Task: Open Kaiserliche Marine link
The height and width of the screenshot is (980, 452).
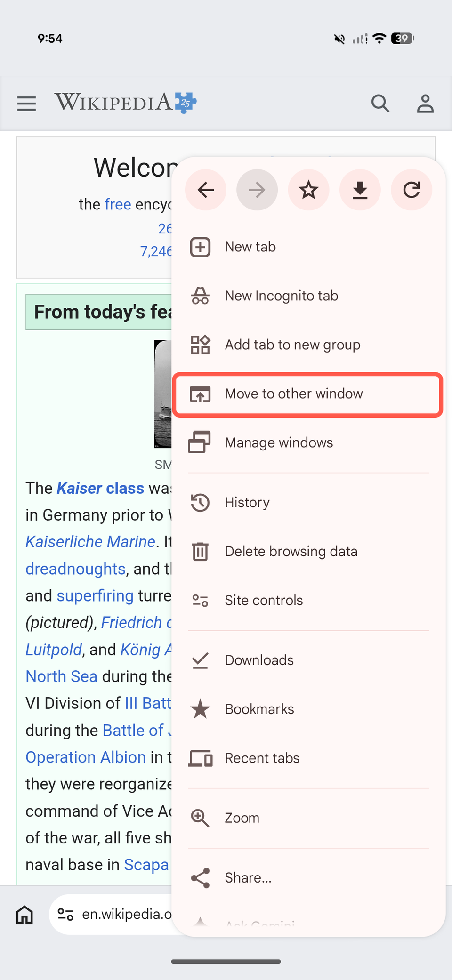Action: pos(90,542)
